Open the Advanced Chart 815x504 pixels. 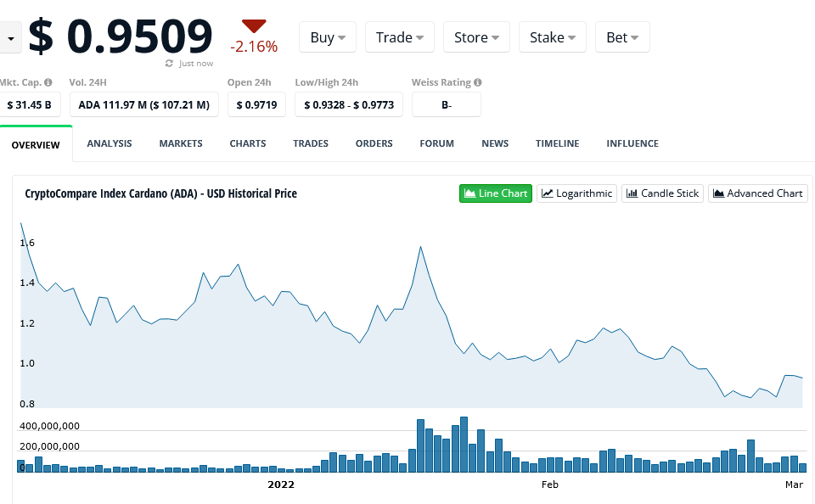click(758, 193)
